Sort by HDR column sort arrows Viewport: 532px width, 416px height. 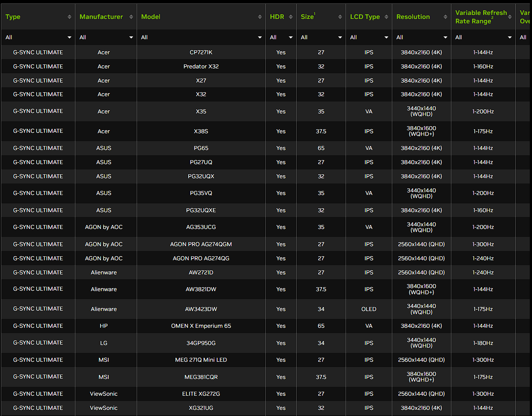click(x=290, y=17)
